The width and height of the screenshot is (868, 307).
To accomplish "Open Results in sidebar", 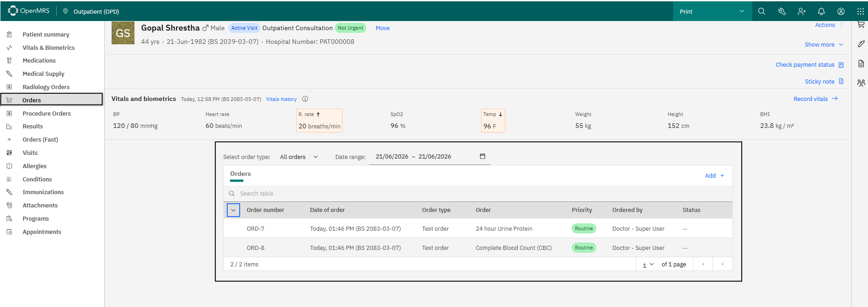I will tap(33, 127).
